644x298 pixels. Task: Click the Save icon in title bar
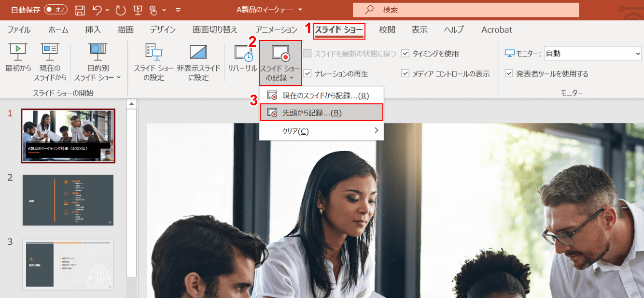[x=80, y=10]
